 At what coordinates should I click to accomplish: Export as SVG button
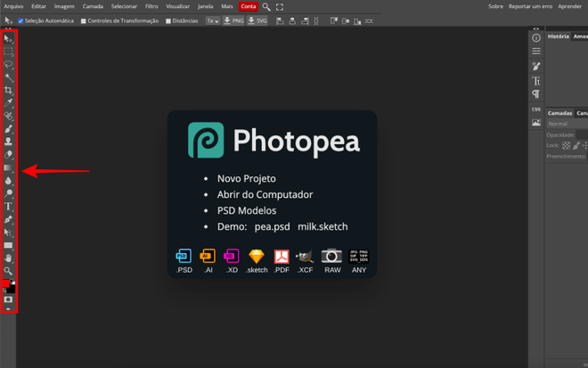(x=257, y=21)
